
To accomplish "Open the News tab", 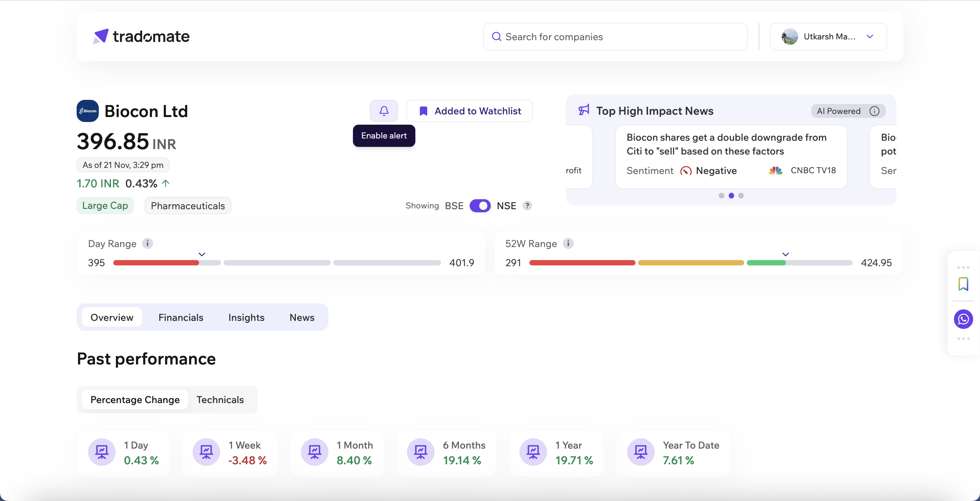I will click(302, 317).
